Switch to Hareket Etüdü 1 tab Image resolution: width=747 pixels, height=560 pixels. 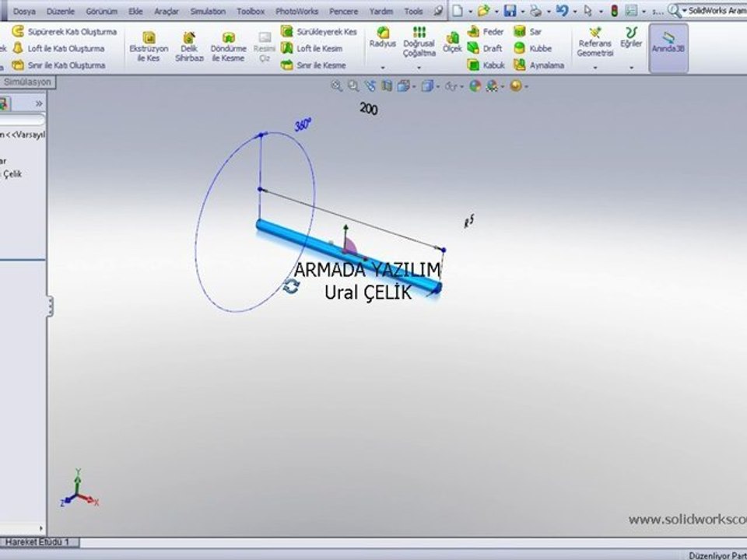pyautogui.click(x=39, y=542)
